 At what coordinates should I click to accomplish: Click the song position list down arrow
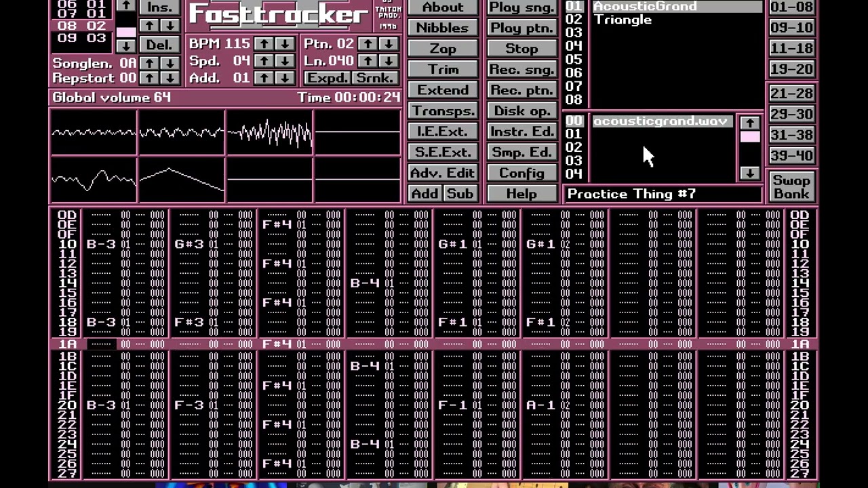coord(125,45)
